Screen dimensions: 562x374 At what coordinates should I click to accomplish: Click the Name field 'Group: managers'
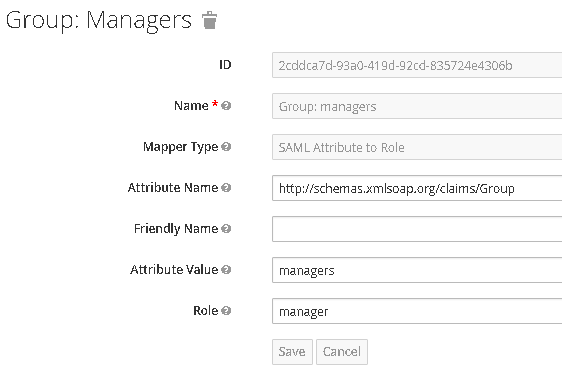(x=417, y=106)
